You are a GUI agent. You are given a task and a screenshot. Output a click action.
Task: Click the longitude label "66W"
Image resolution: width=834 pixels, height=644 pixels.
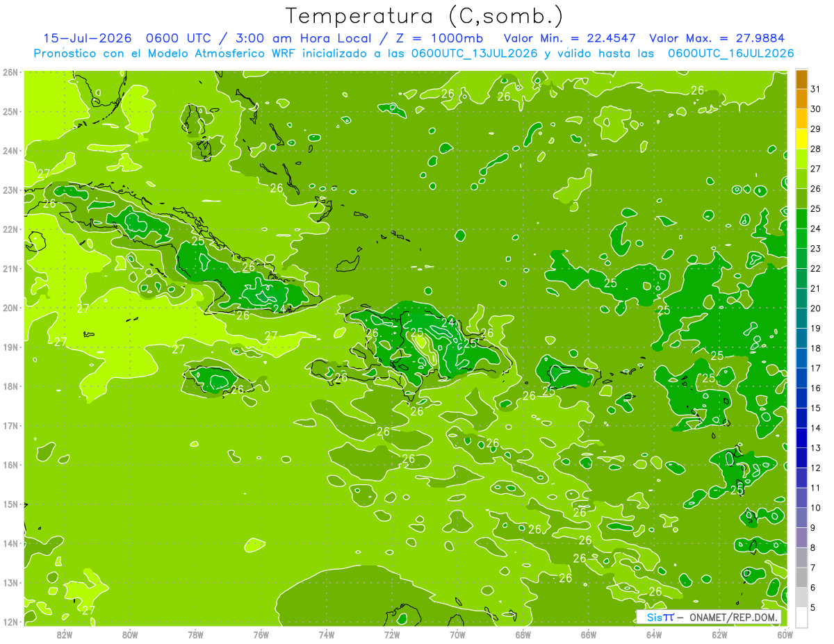coord(588,634)
